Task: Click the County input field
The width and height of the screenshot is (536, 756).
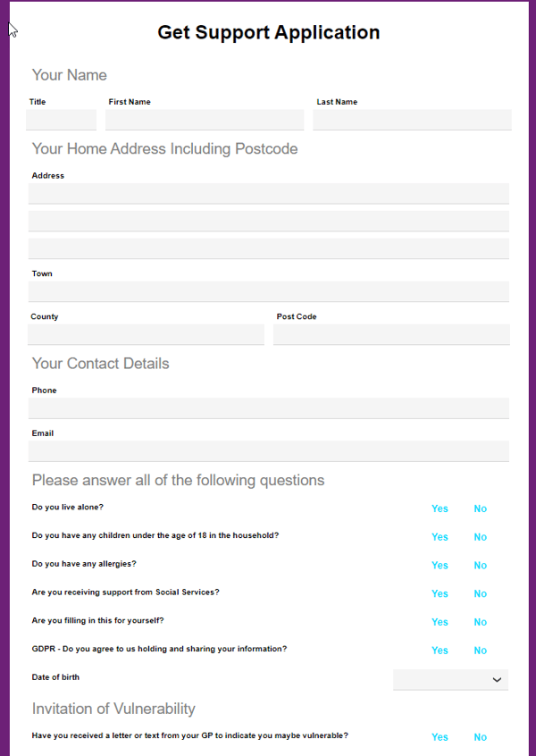Action: (x=146, y=333)
